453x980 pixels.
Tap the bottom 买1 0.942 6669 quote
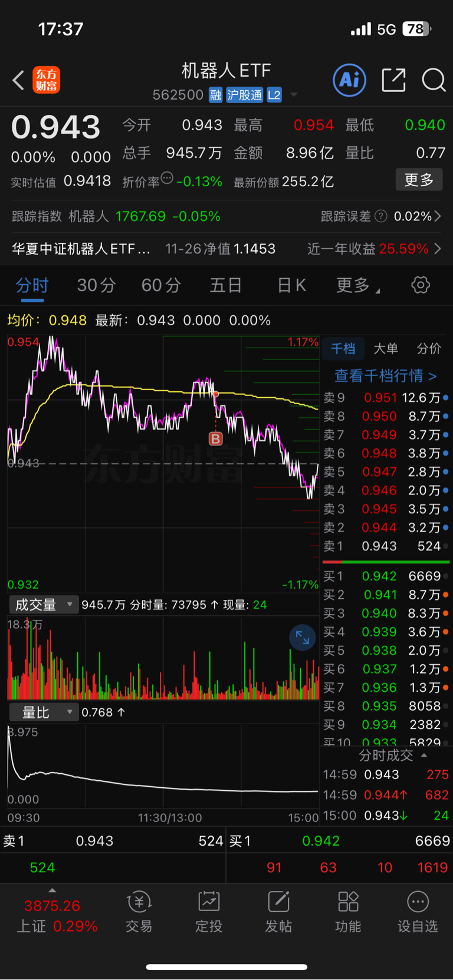[x=340, y=841]
